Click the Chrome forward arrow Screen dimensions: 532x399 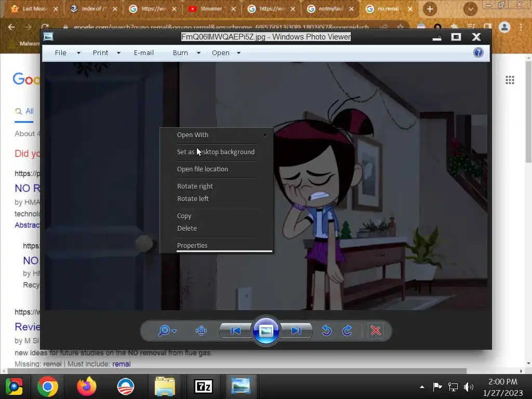click(29, 27)
